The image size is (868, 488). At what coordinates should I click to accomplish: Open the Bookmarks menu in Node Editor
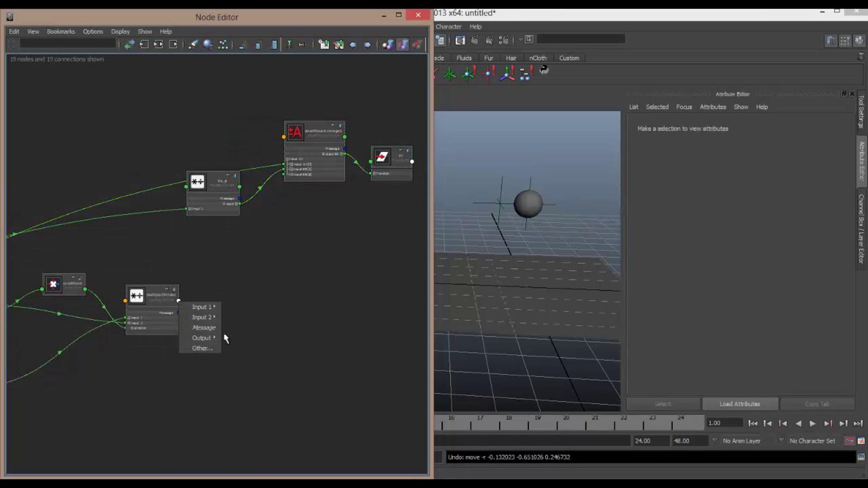(x=61, y=31)
